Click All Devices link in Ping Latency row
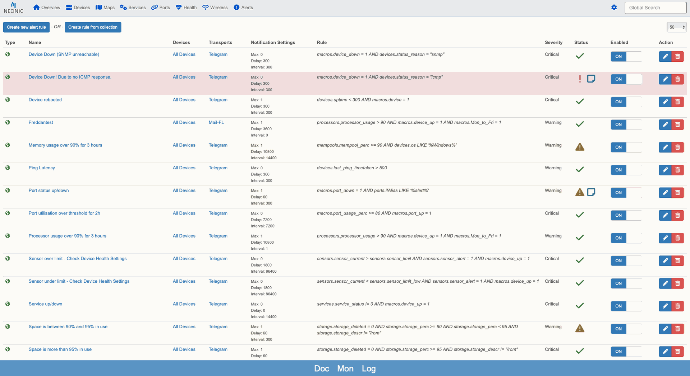Screen dimensions: 690x376 click(184, 168)
